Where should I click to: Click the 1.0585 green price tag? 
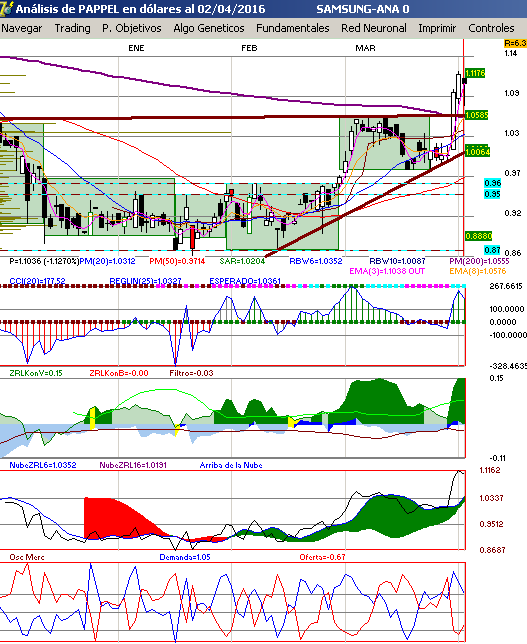coord(476,115)
